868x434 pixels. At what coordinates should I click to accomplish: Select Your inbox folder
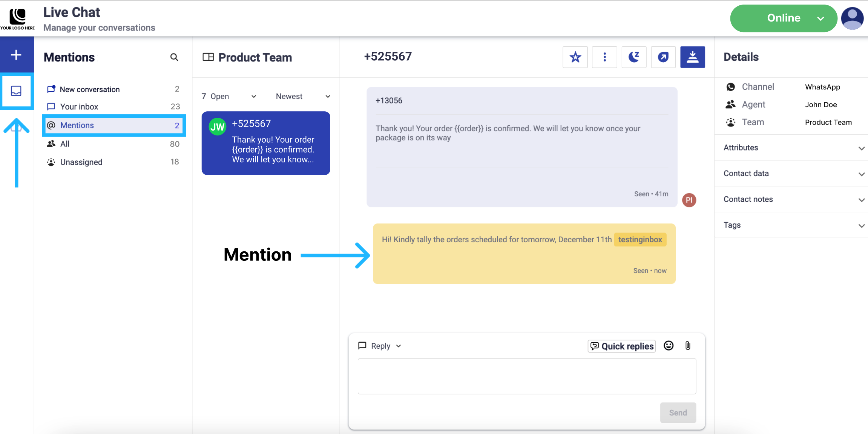[x=79, y=107]
